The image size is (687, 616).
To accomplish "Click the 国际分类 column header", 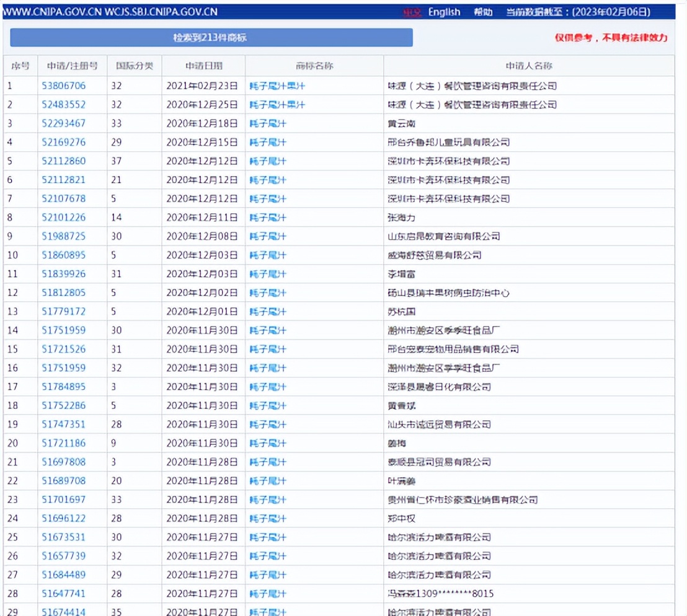I will [134, 66].
